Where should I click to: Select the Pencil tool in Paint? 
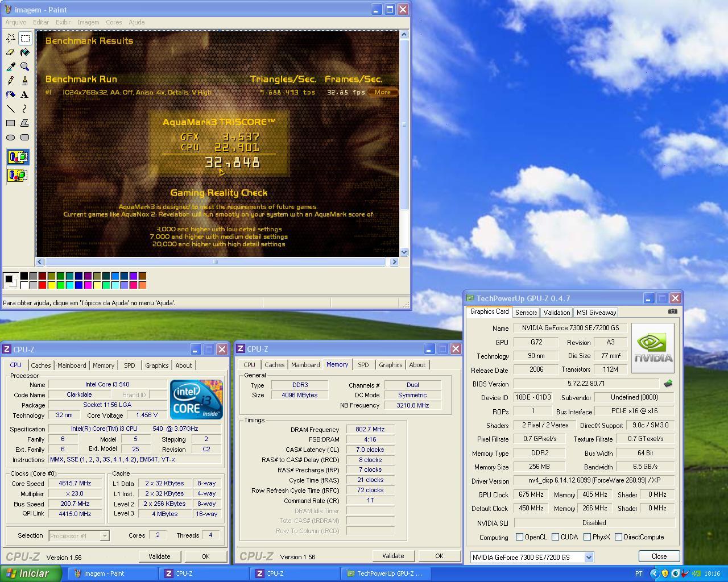(10, 81)
